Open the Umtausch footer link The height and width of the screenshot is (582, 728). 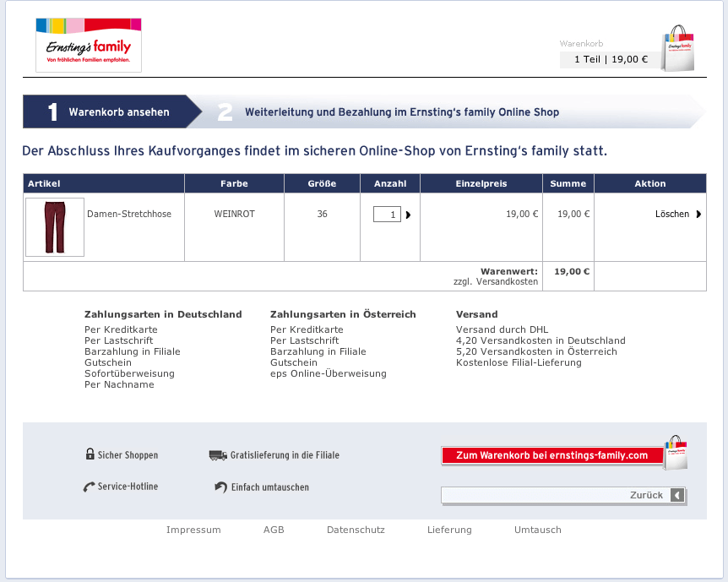tap(537, 530)
